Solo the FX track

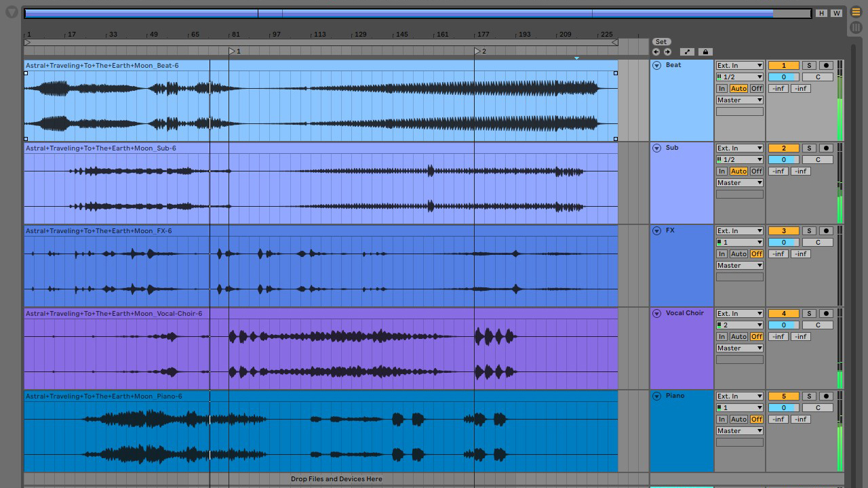tap(809, 231)
